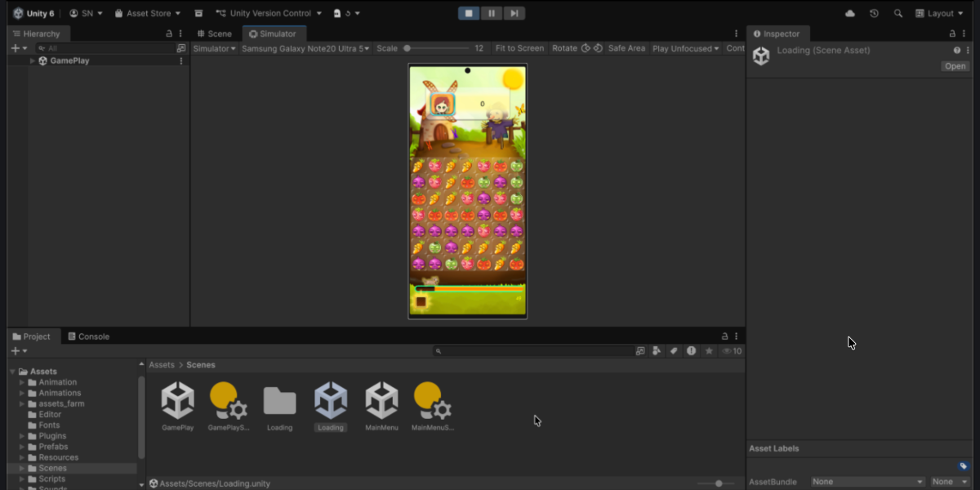Click Fit to Screen button
The height and width of the screenshot is (490, 980).
point(519,48)
